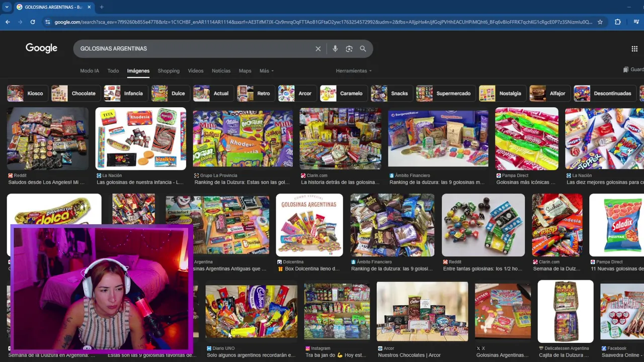
Task: Open the Pampa Direct Golosinas más icónicas image
Action: click(527, 139)
